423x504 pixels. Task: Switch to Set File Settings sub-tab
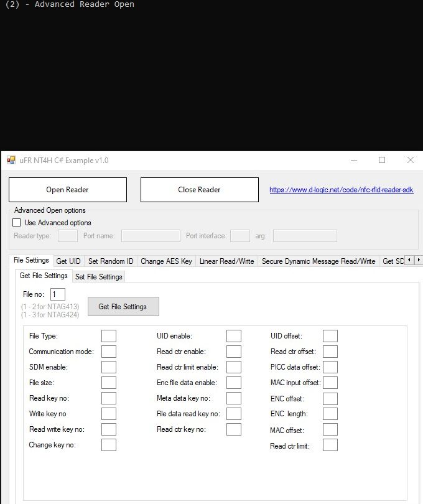(x=99, y=276)
